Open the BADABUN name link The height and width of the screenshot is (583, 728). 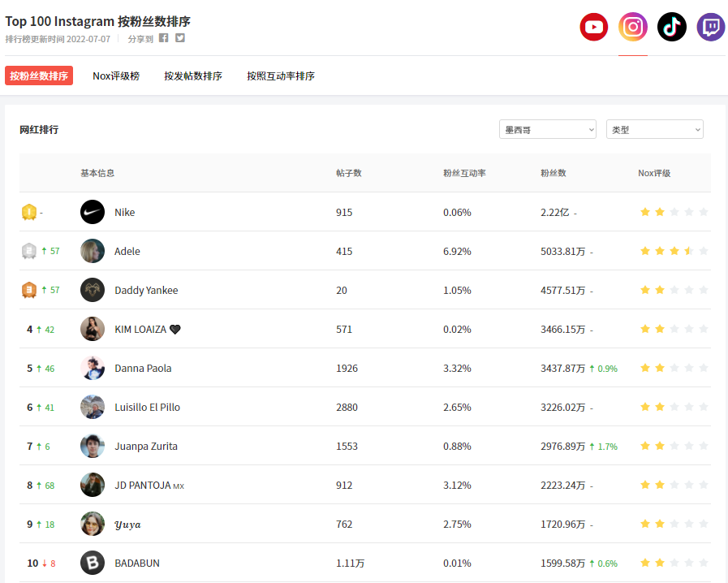[x=137, y=564]
